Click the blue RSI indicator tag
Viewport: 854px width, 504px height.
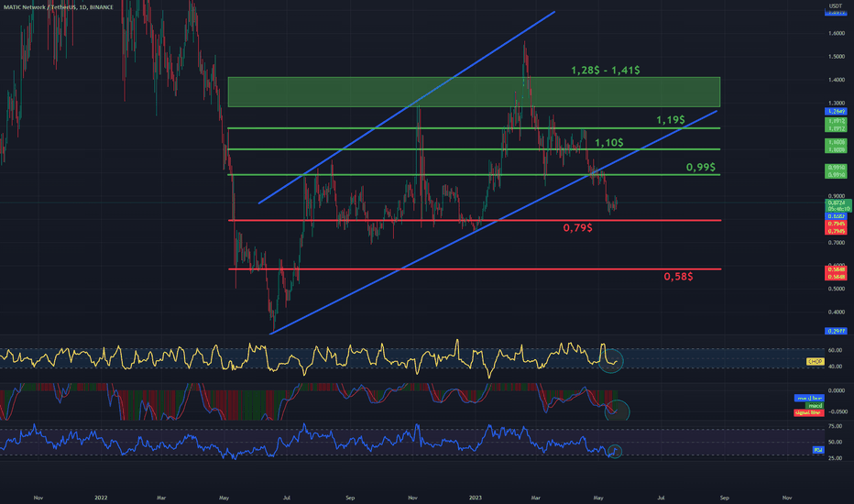tap(817, 450)
